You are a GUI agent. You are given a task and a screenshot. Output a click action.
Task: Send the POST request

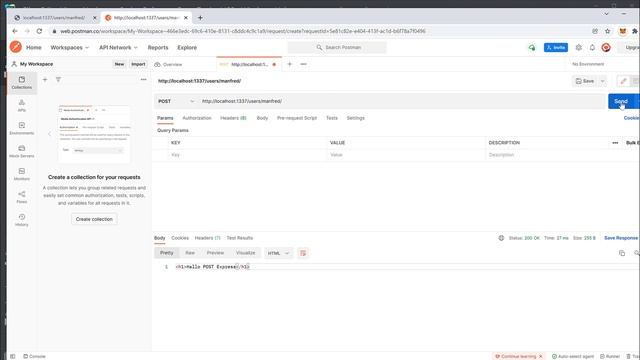621,101
